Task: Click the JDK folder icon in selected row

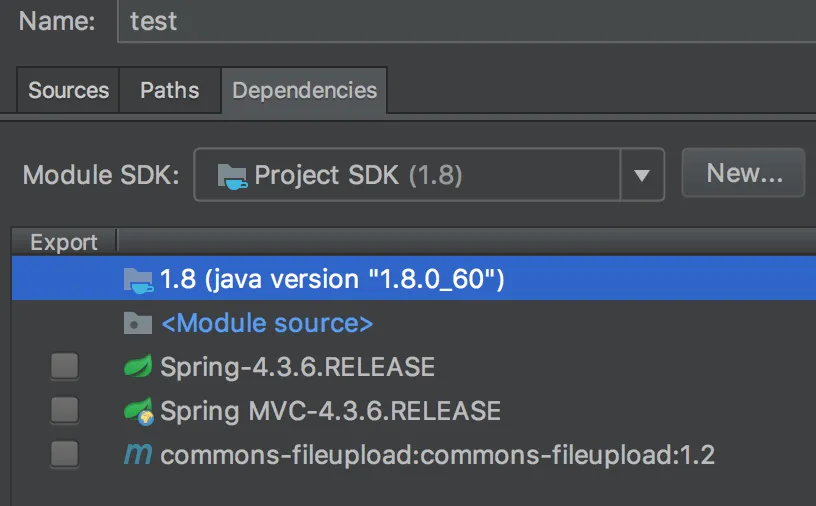Action: [137, 279]
